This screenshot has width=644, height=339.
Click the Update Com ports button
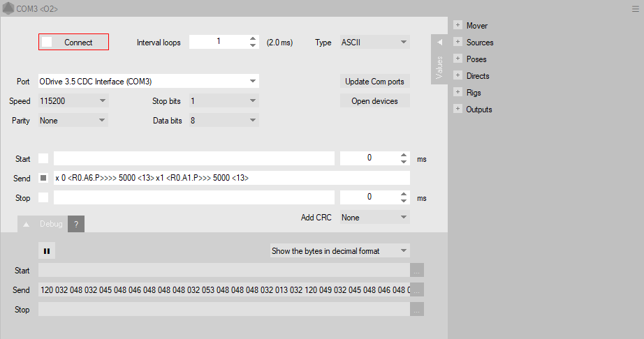[374, 82]
